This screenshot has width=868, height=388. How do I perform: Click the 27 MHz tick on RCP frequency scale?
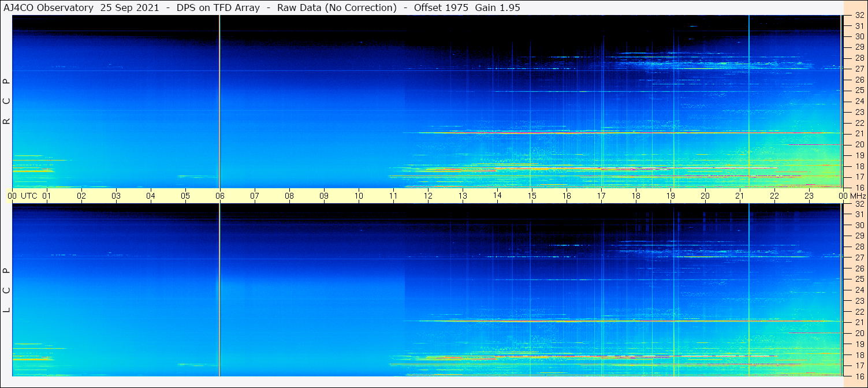click(x=859, y=69)
